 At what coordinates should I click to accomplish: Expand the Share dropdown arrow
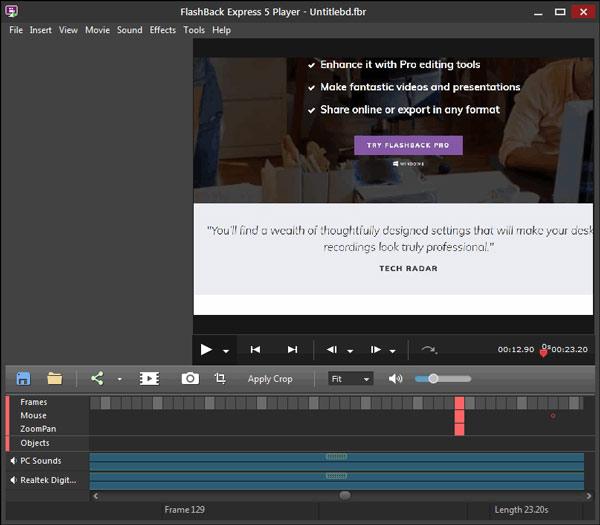[119, 380]
